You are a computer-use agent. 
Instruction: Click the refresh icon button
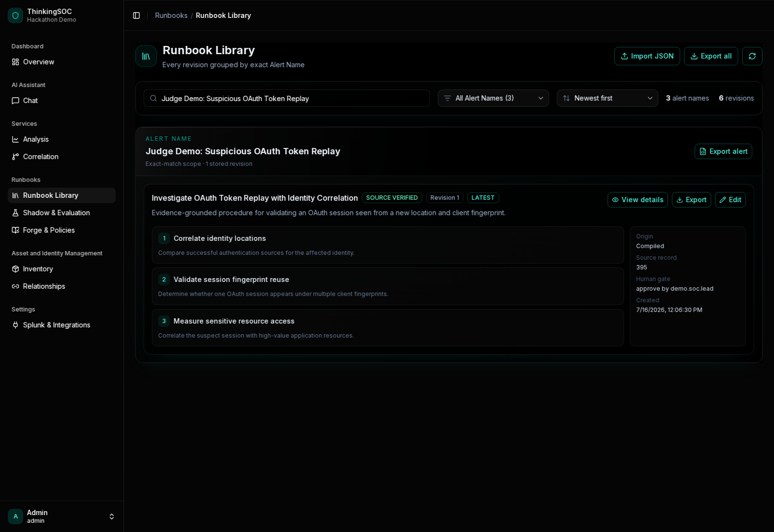coord(752,56)
